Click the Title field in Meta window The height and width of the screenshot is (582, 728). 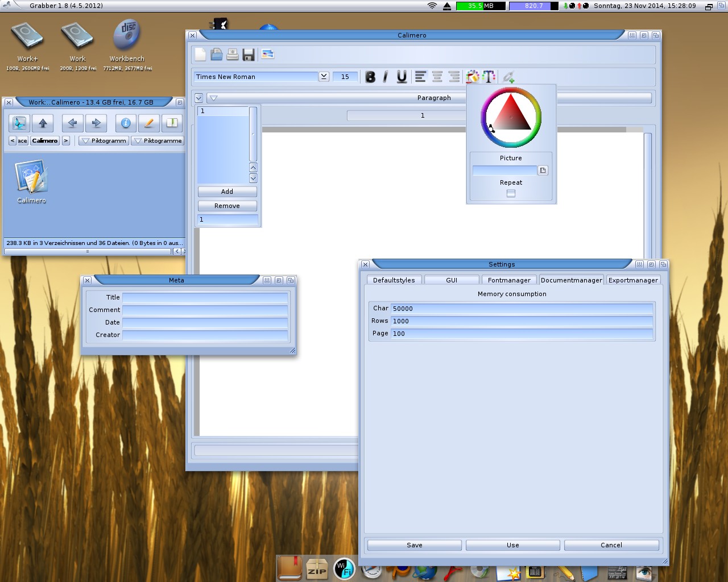click(205, 297)
